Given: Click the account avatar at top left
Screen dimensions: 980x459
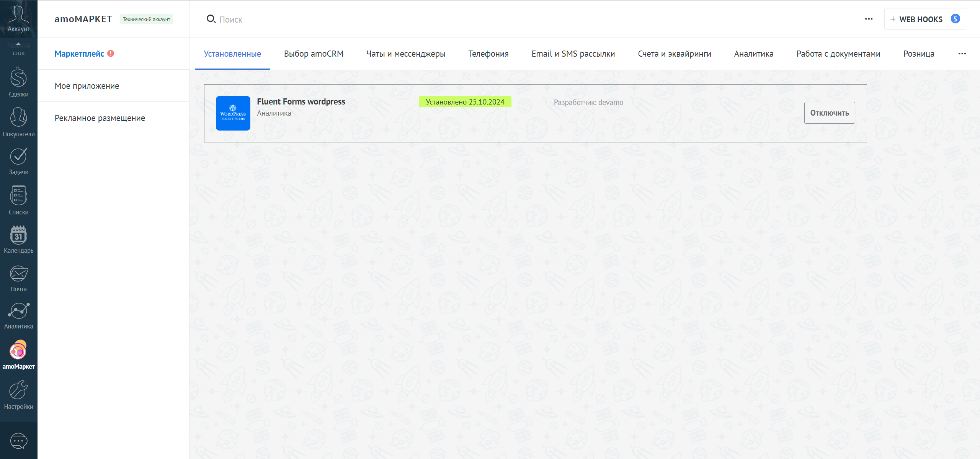Looking at the screenshot, I should click(x=18, y=15).
